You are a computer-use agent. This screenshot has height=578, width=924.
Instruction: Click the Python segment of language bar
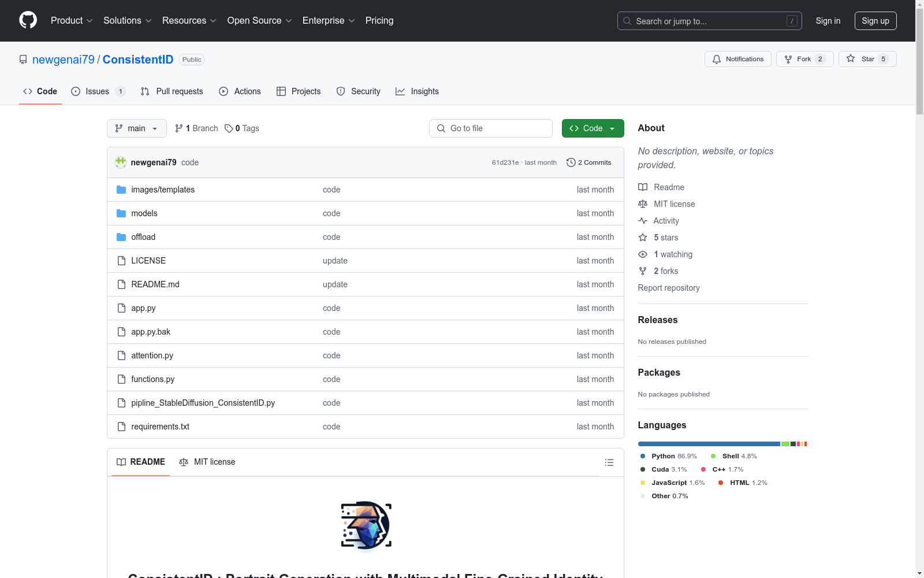(x=709, y=444)
